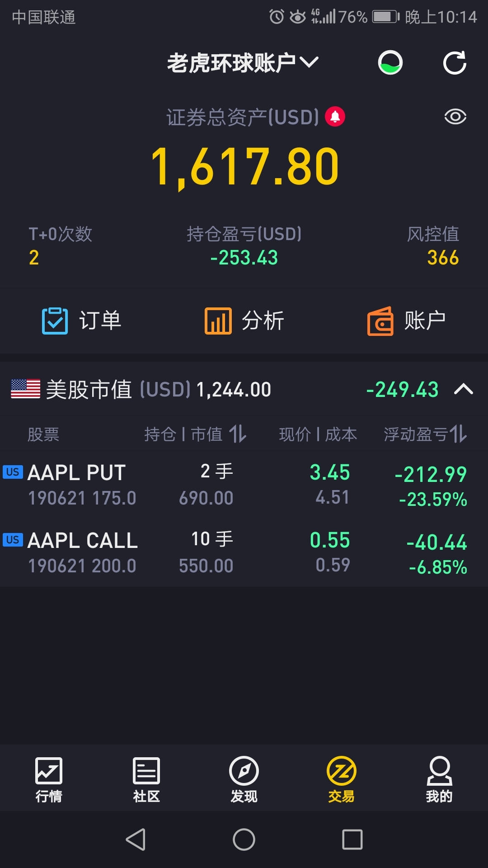Open AAPL PUT 190621 175.0 position
488x868 pixels.
(x=244, y=485)
